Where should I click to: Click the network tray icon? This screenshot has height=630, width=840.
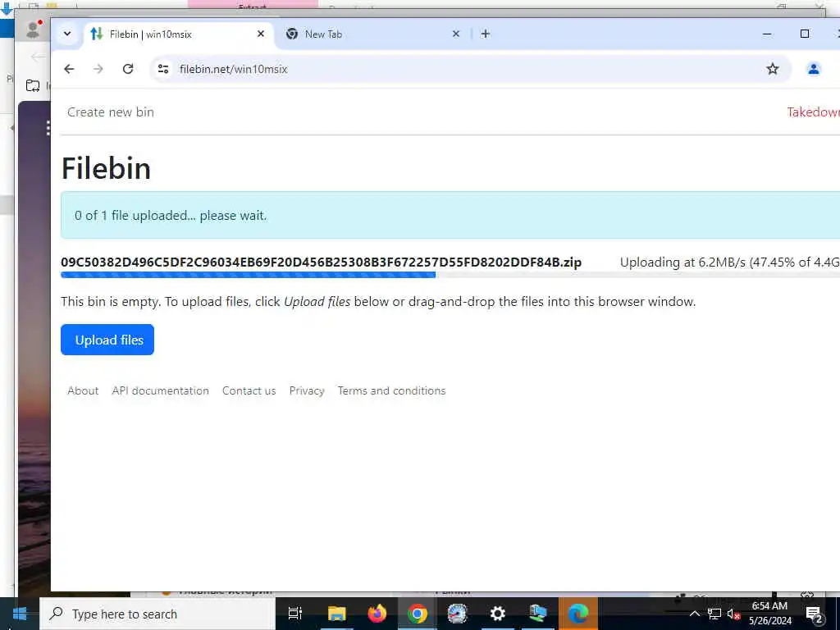click(714, 614)
